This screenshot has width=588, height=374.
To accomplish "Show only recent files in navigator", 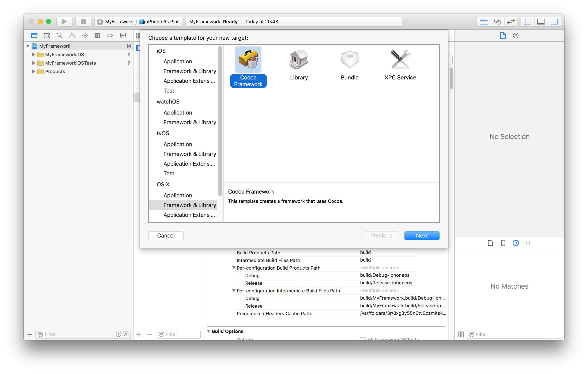I will (x=118, y=334).
